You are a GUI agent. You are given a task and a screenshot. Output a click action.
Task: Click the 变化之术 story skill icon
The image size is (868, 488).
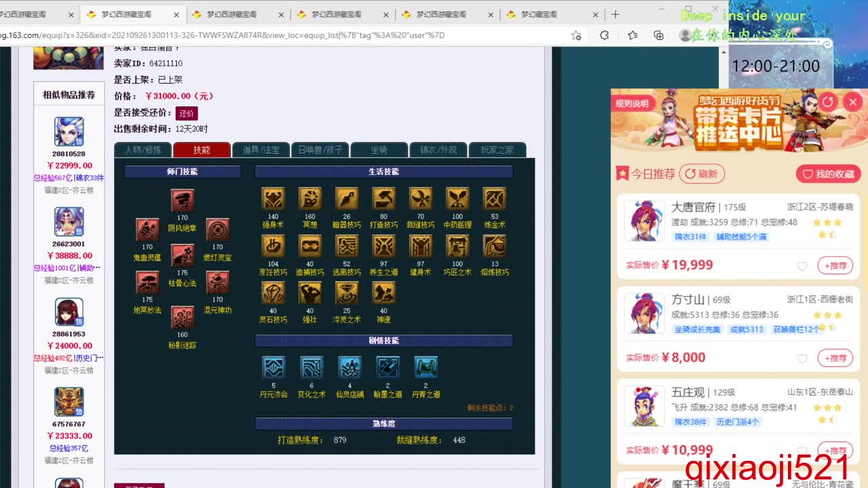tap(312, 368)
